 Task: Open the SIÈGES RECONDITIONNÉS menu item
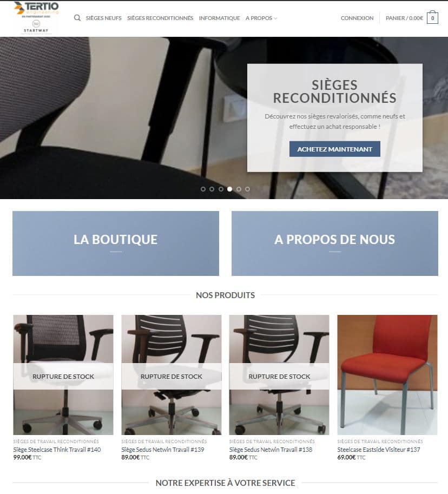coord(160,18)
